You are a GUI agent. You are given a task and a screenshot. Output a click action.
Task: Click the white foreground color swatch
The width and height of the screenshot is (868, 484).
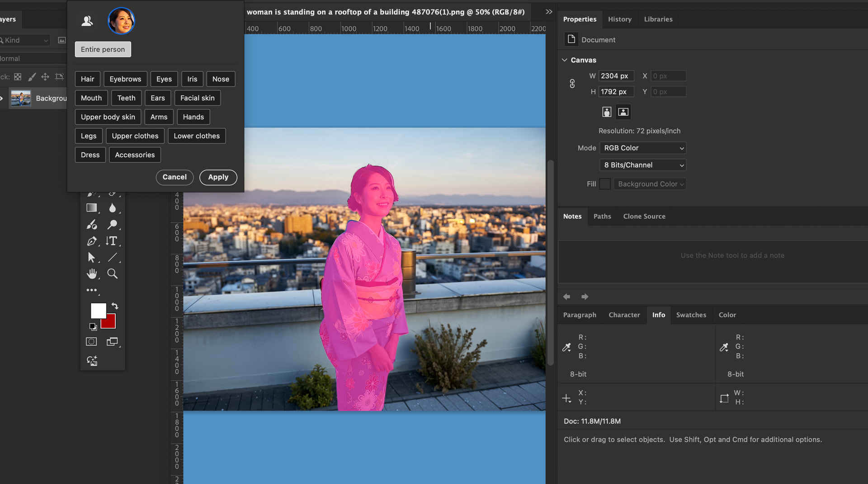coord(98,310)
